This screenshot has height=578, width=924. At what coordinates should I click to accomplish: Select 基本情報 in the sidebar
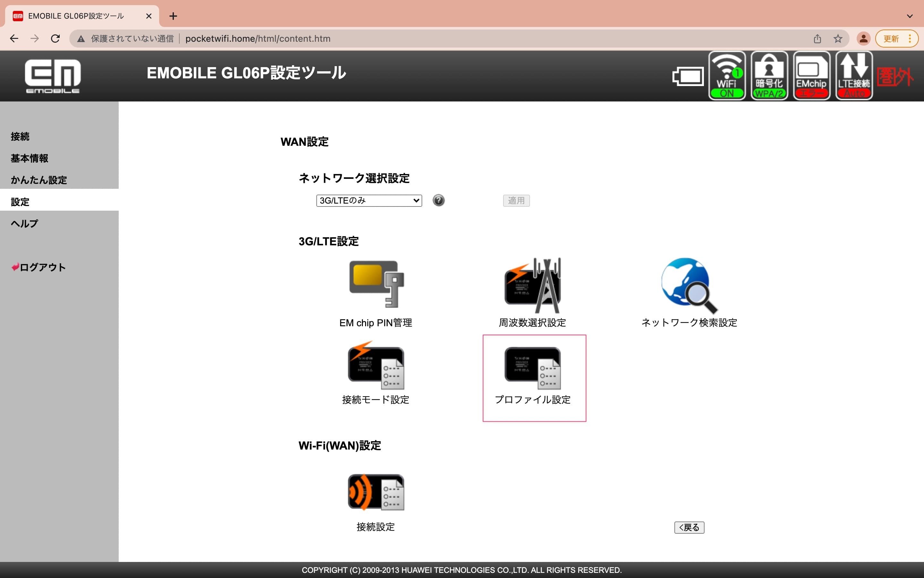click(30, 158)
